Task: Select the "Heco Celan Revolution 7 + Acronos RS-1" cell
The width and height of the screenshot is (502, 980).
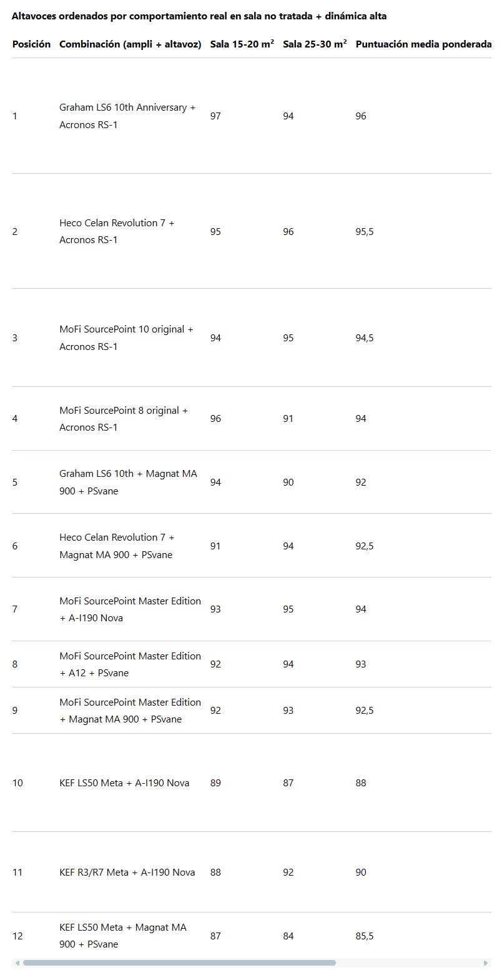Action: (x=117, y=231)
